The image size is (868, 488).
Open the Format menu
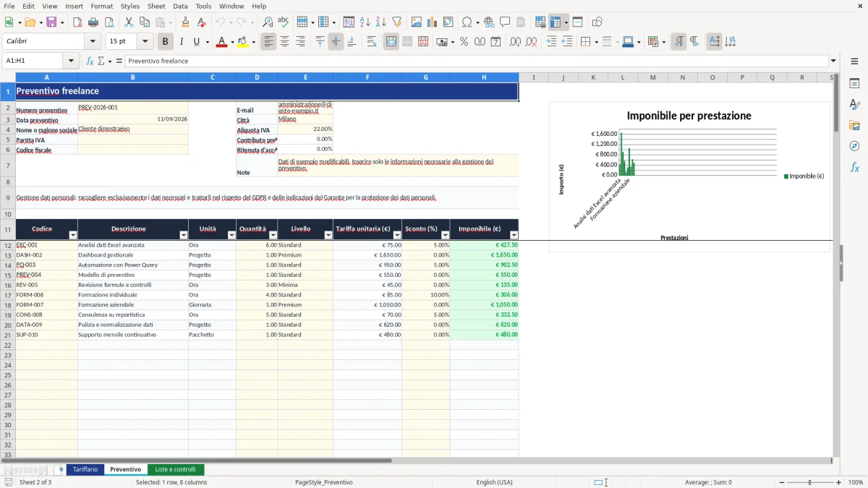(x=101, y=6)
